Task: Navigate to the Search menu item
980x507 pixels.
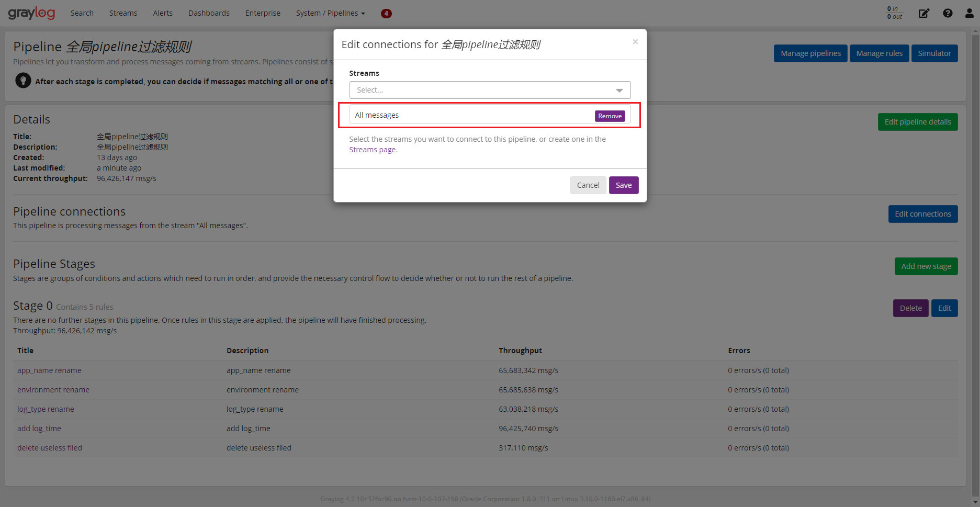Action: [x=82, y=13]
